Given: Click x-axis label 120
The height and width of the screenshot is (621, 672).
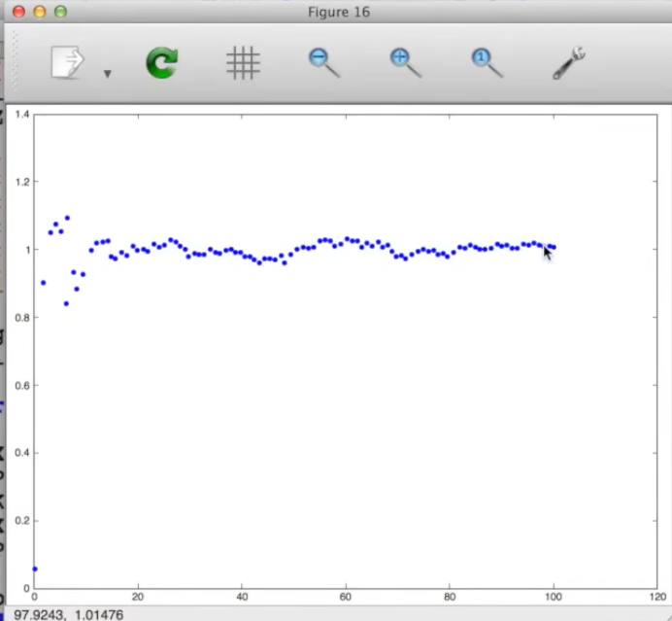Looking at the screenshot, I should point(657,597).
